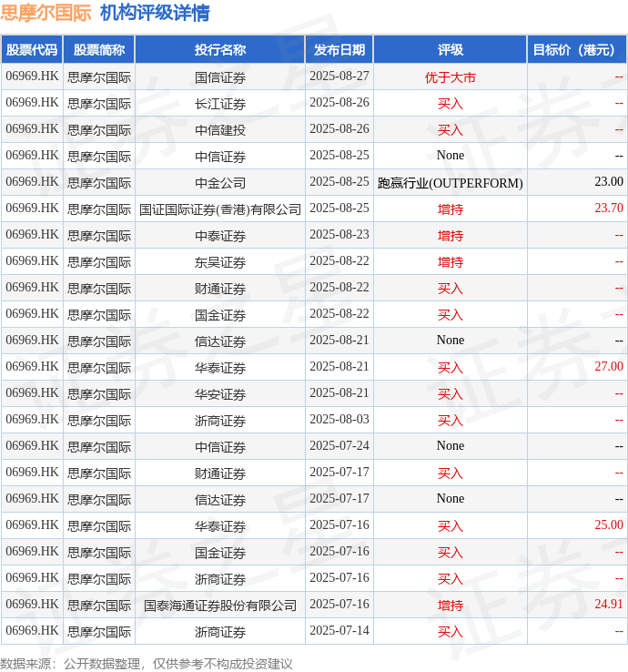Click the date 2025-08-03
This screenshot has width=628, height=672.
[339, 420]
